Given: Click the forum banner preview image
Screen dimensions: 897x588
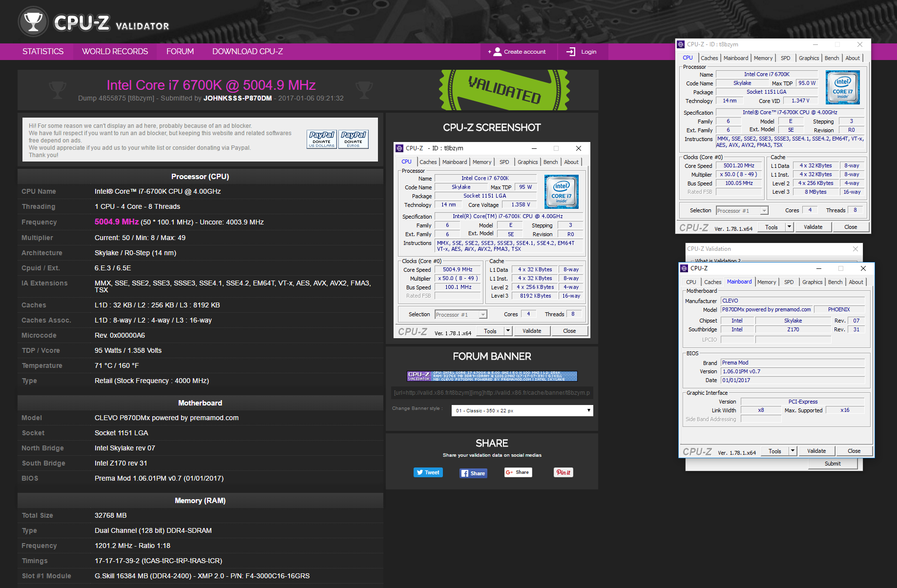Looking at the screenshot, I should pyautogui.click(x=492, y=376).
